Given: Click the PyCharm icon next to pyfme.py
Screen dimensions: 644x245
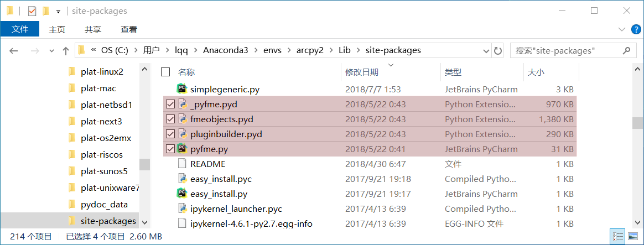Looking at the screenshot, I should 182,149.
